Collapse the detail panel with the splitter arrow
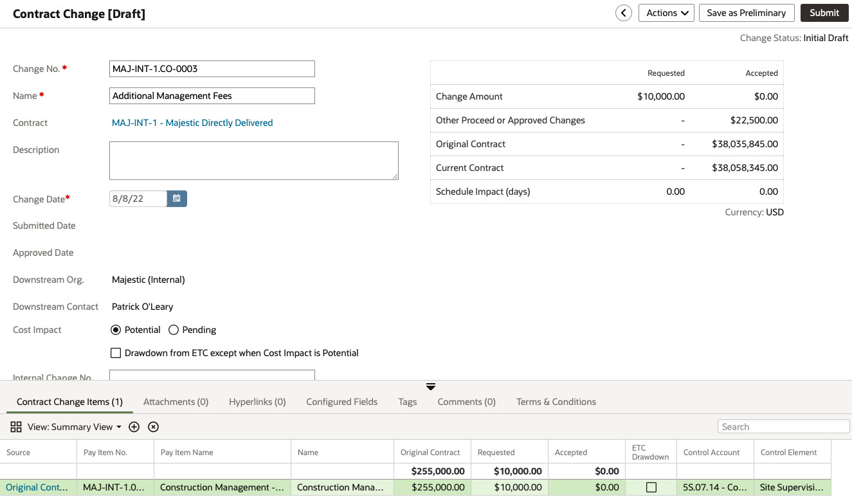Image resolution: width=852 pixels, height=504 pixels. click(431, 386)
